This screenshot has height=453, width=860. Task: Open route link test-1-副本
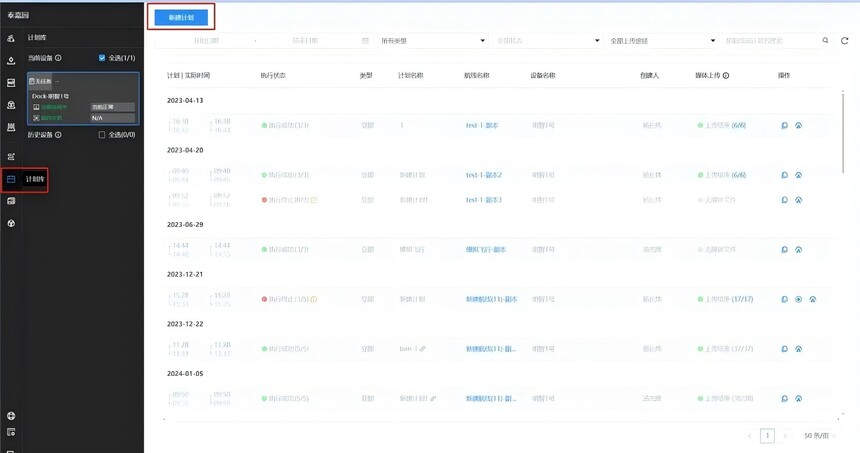point(482,126)
